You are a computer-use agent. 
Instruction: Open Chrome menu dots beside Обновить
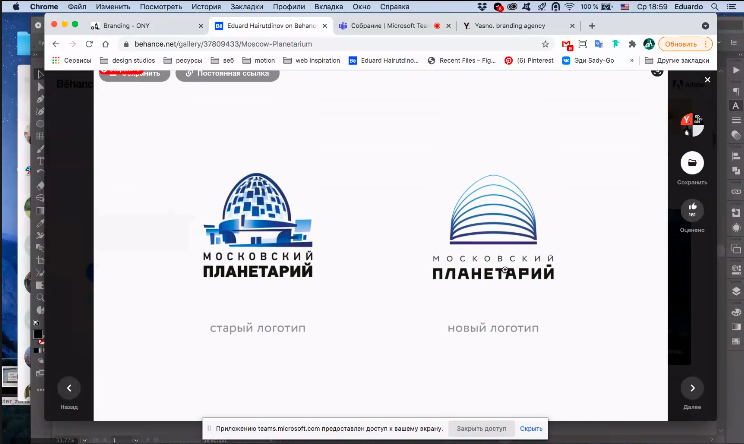point(706,44)
